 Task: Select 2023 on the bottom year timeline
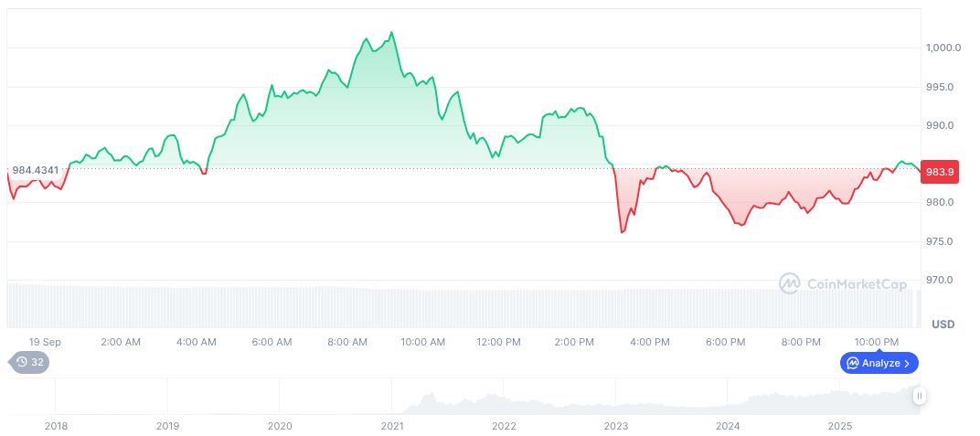pos(616,426)
